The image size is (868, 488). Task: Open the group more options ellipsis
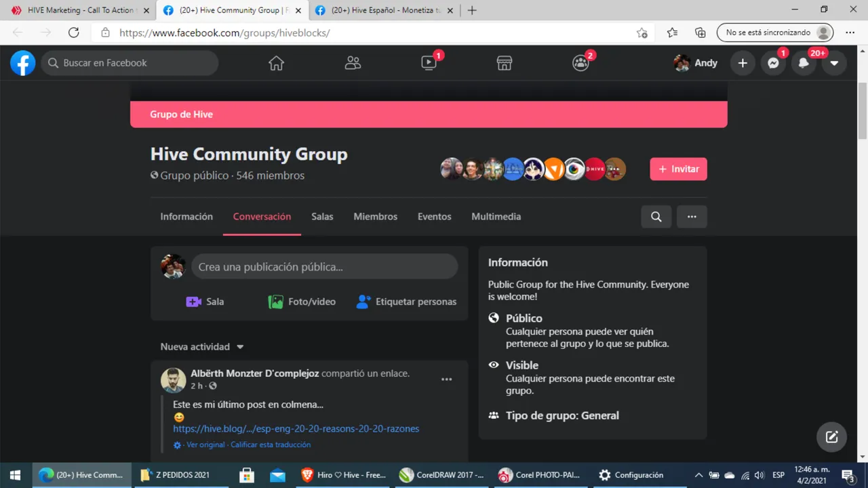tap(692, 217)
